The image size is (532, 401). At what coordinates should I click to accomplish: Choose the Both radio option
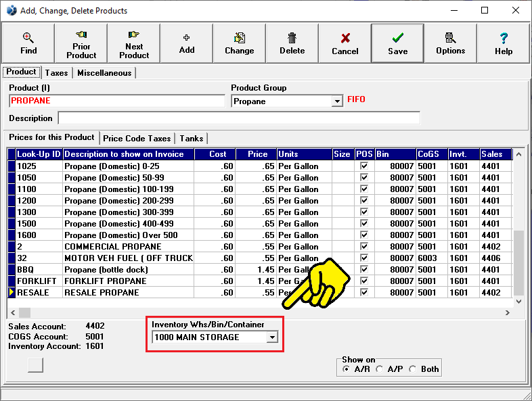click(x=414, y=369)
